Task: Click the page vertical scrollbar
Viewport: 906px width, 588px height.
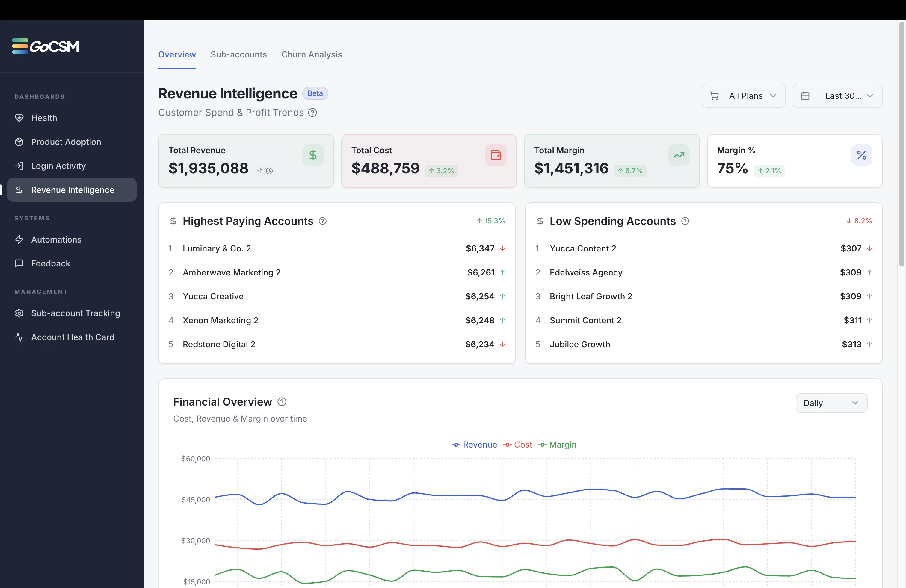Action: [902, 145]
